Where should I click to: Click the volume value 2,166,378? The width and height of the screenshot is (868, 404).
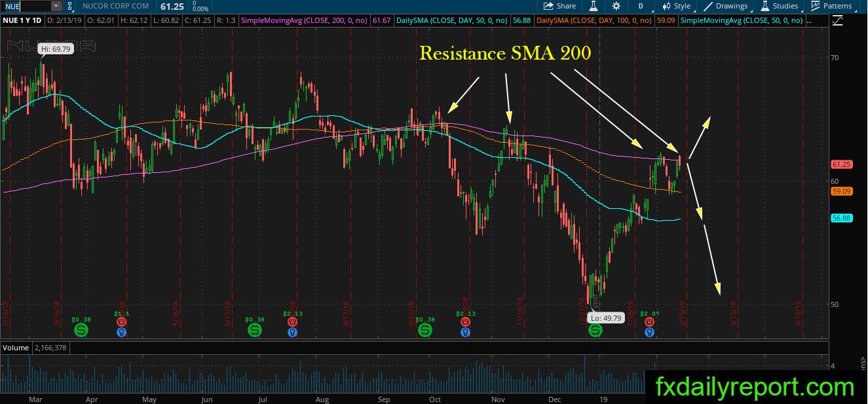point(50,348)
